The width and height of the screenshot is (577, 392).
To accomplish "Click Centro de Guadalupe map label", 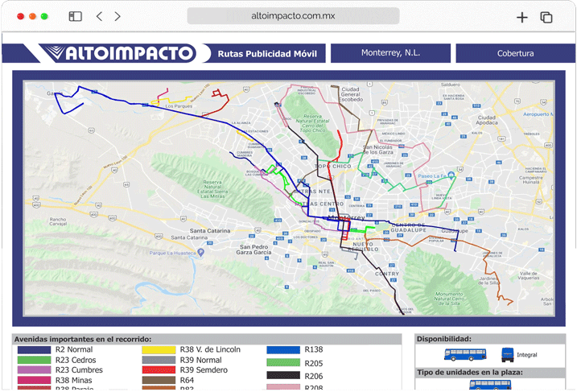I will 408,228.
